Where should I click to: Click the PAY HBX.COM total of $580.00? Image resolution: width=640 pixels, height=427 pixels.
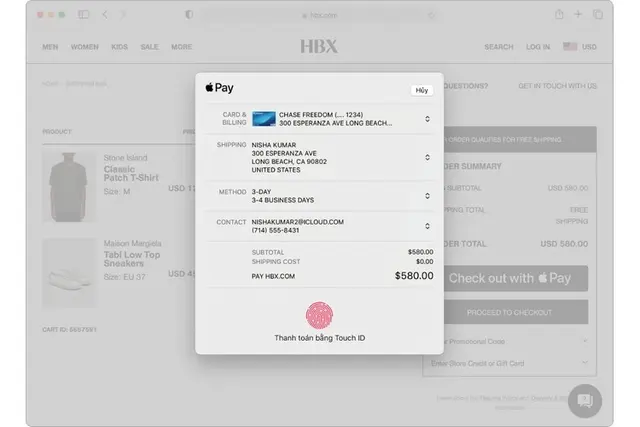pyautogui.click(x=414, y=276)
